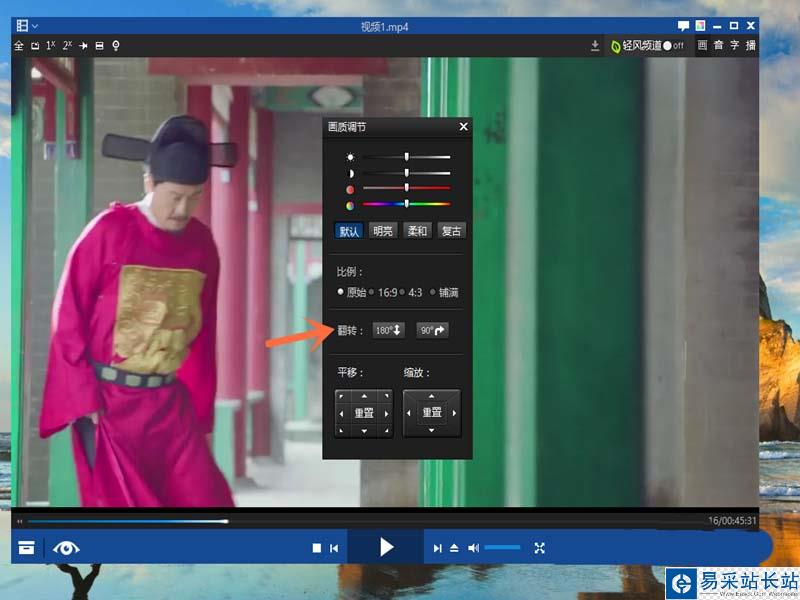Click the zoom pad down arrow
The image size is (800, 600).
pyautogui.click(x=432, y=430)
